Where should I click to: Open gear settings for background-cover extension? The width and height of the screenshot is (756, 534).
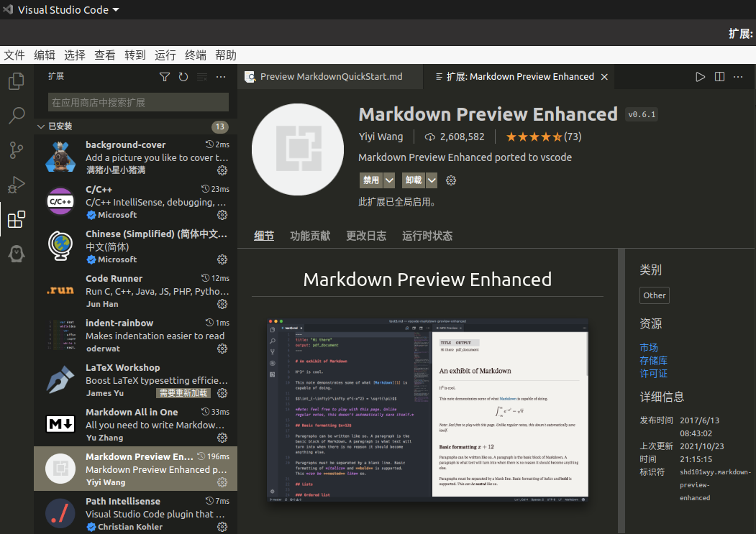click(222, 170)
